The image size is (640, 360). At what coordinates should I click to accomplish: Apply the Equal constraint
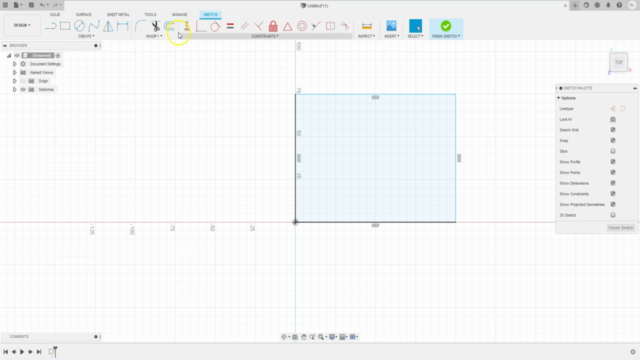click(x=230, y=26)
